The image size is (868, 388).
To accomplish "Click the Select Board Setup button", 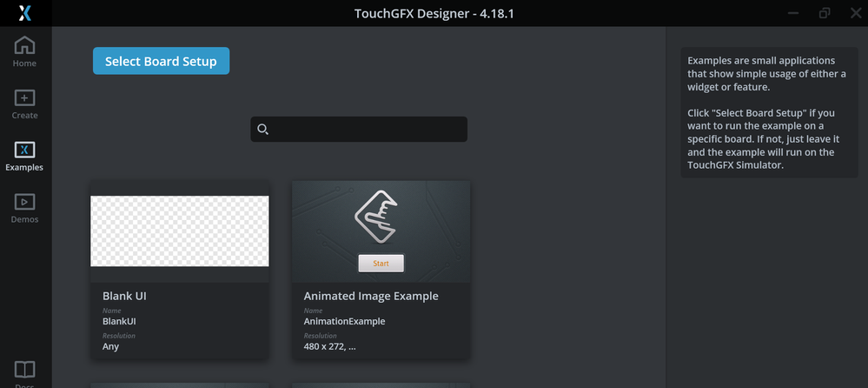I will [x=161, y=61].
